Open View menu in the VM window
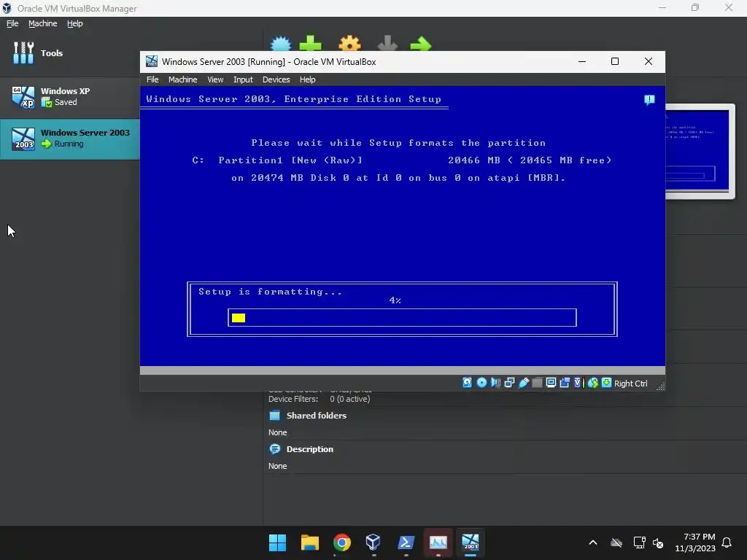Image resolution: width=747 pixels, height=560 pixels. point(215,79)
